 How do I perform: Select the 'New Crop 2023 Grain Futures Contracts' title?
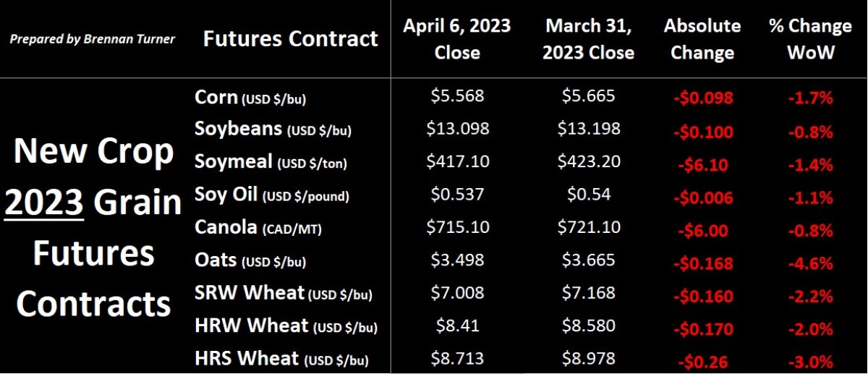[93, 227]
